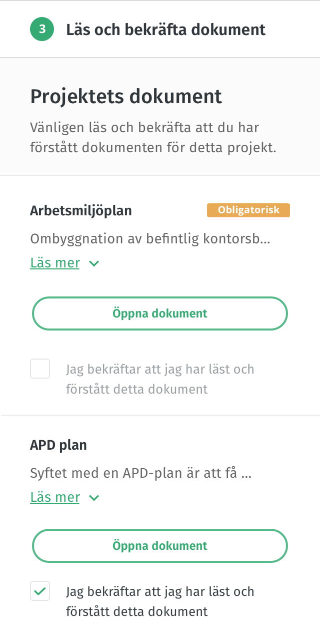Image resolution: width=320 pixels, height=644 pixels.
Task: Select the "Läs och bekräfta dokument" step header
Action: click(x=165, y=30)
